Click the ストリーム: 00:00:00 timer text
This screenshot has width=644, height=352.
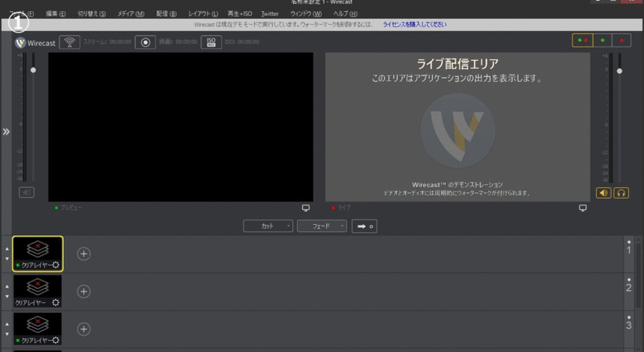(x=107, y=42)
